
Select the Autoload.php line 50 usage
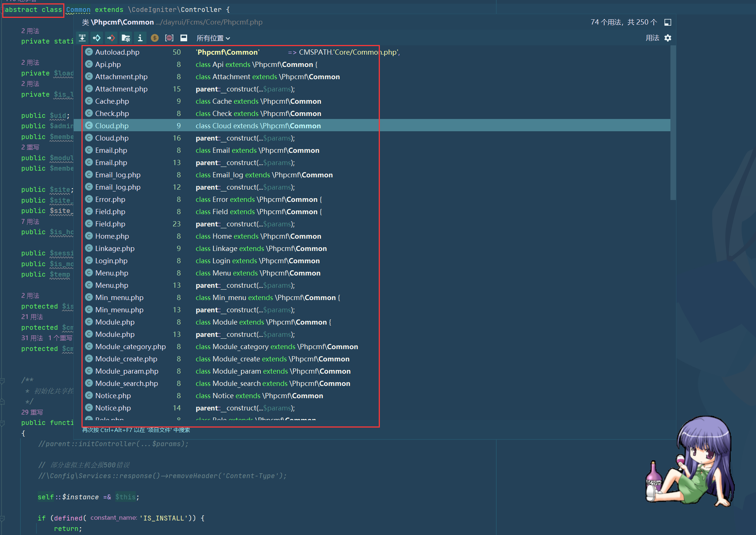[372, 52]
